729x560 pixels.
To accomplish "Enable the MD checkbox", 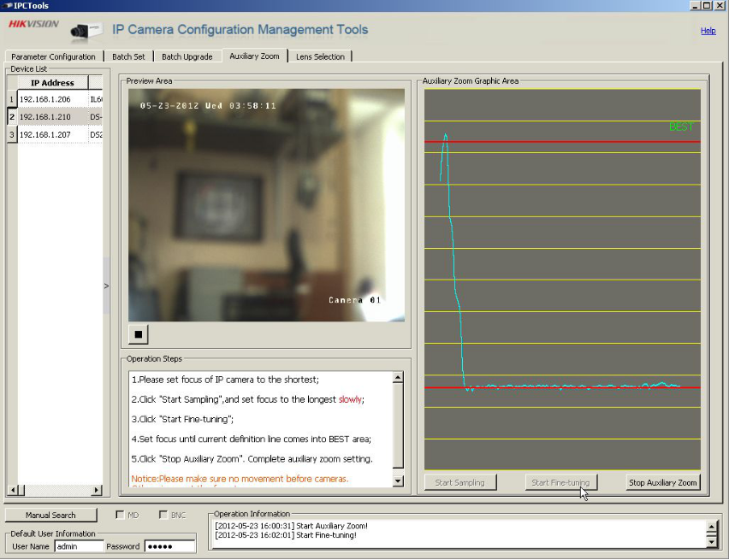I will pos(120,516).
